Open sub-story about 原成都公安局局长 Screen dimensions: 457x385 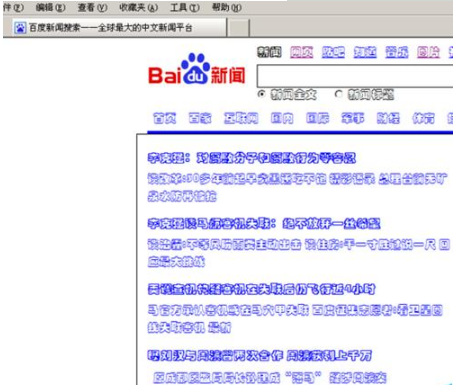tap(237, 378)
